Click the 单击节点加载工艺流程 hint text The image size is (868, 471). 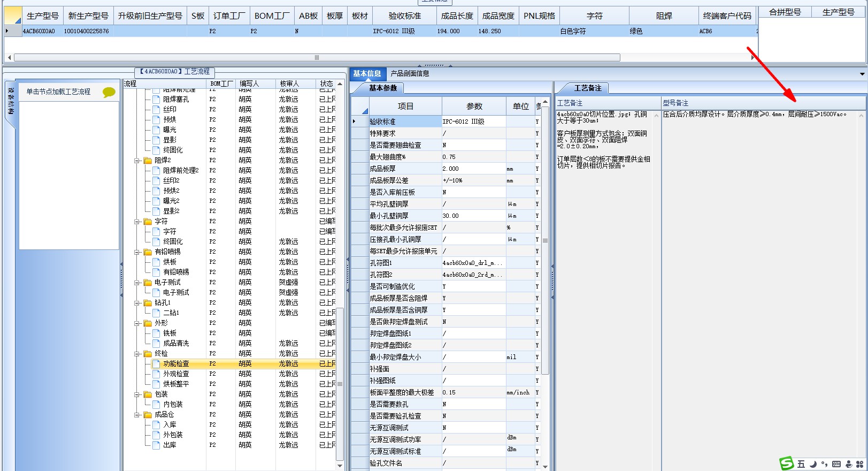pyautogui.click(x=58, y=92)
